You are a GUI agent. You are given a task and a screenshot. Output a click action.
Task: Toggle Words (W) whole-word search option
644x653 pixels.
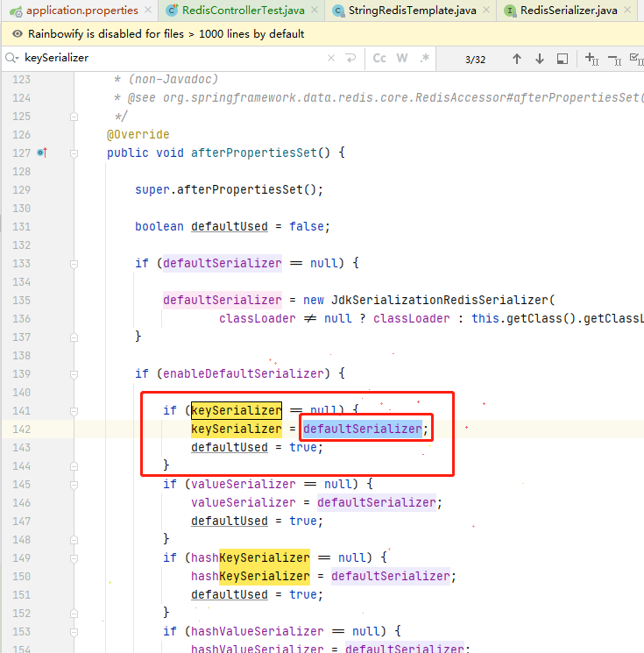tap(402, 59)
